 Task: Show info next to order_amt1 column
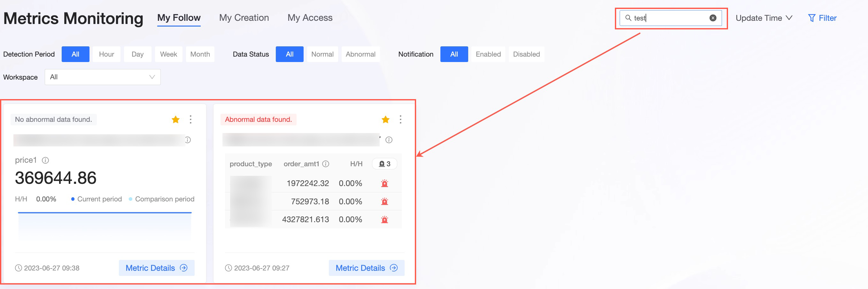point(325,164)
